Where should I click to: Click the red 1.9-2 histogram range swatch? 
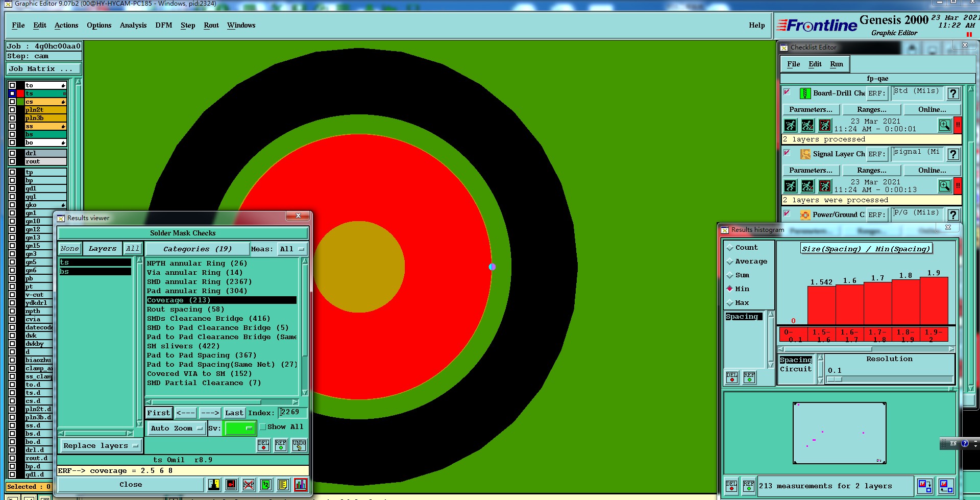[x=934, y=335]
